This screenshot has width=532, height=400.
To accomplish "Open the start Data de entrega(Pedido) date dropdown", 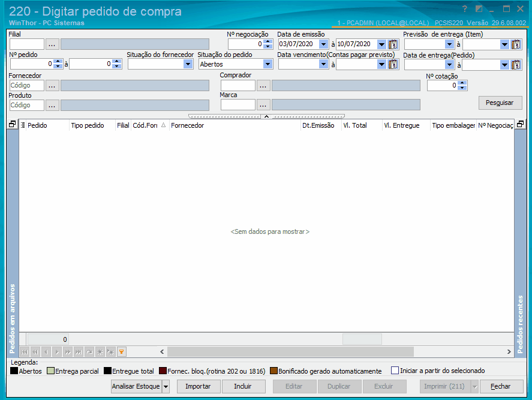I will 450,64.
